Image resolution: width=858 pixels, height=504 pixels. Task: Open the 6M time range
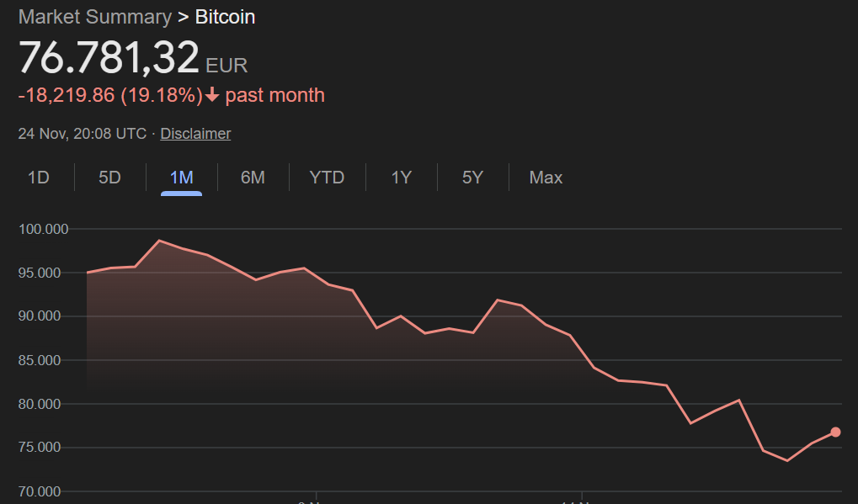pos(253,178)
